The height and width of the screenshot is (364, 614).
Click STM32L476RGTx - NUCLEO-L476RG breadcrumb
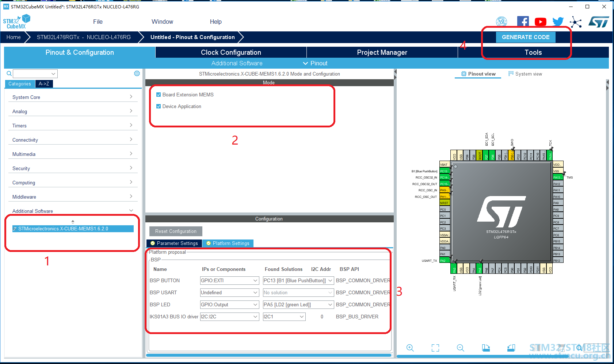click(84, 37)
